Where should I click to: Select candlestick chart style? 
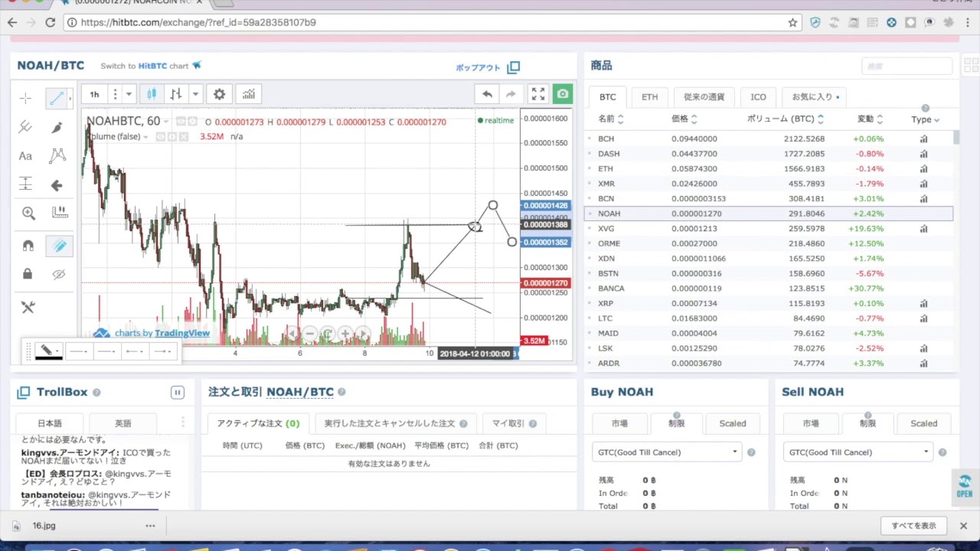152,94
